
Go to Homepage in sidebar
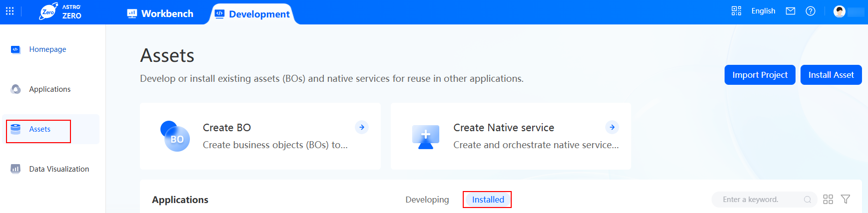click(x=47, y=49)
